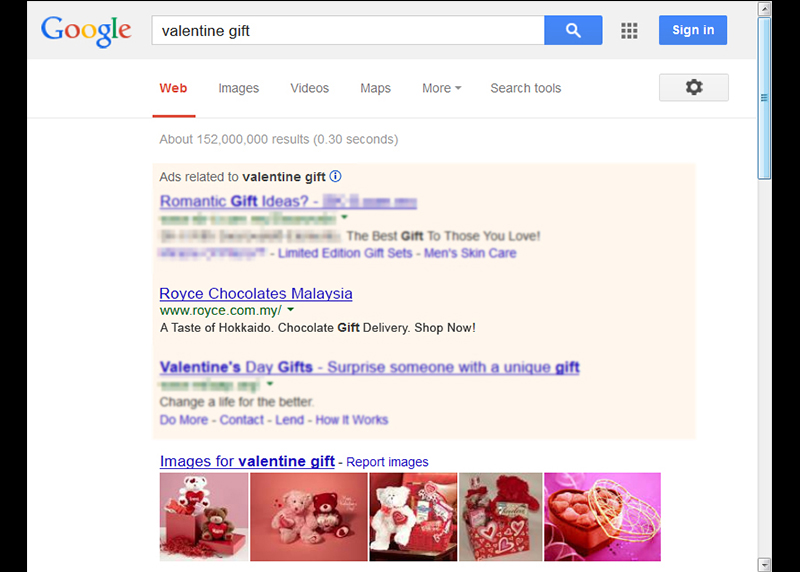Open dropdown arrow under Romantic Gift Ideas ad
This screenshot has height=572, width=800.
(344, 217)
